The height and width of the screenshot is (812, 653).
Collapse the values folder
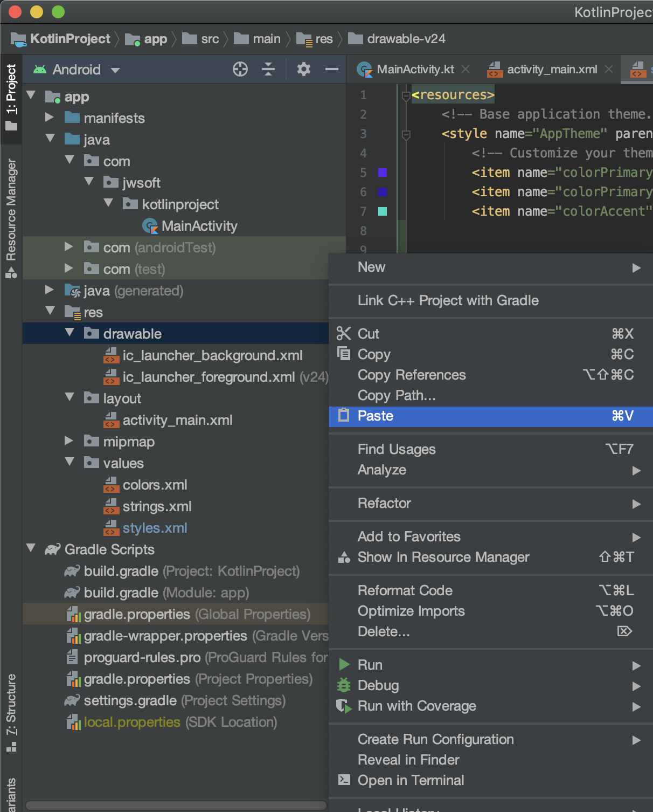tap(70, 462)
